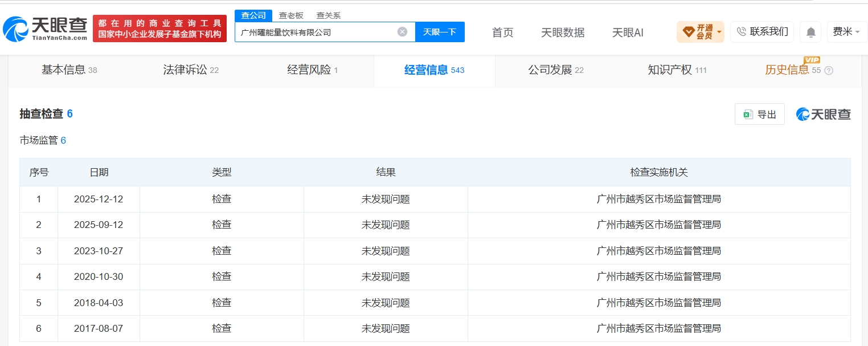Click 检查 type in the 2025-09-12 row
This screenshot has height=346, width=868.
pos(222,225)
